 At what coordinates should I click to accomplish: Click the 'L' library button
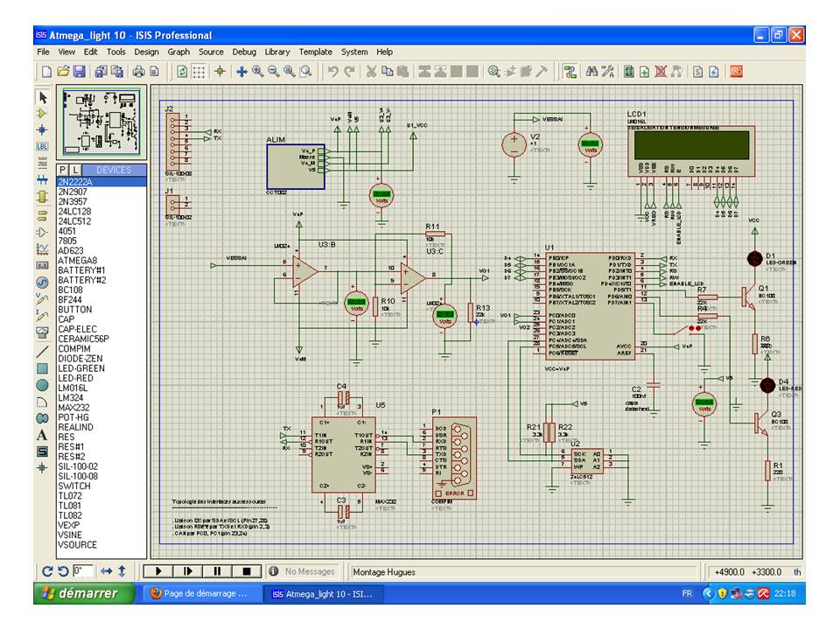click(75, 170)
